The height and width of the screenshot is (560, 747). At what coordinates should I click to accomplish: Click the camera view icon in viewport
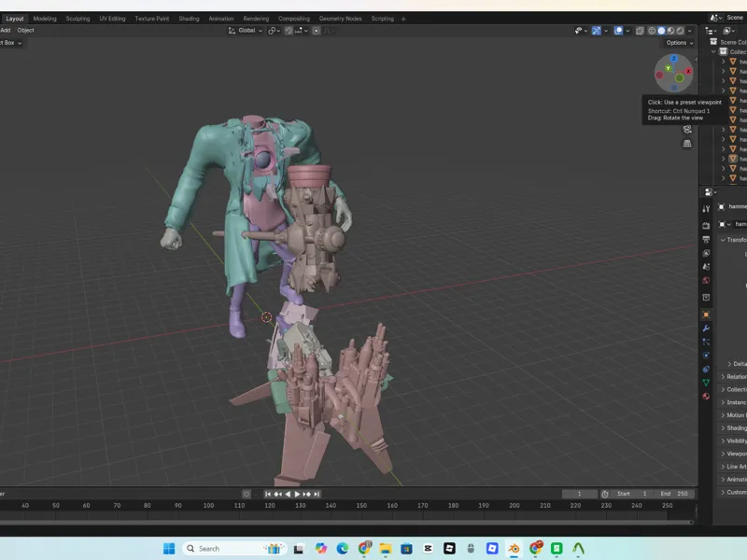pos(687,130)
